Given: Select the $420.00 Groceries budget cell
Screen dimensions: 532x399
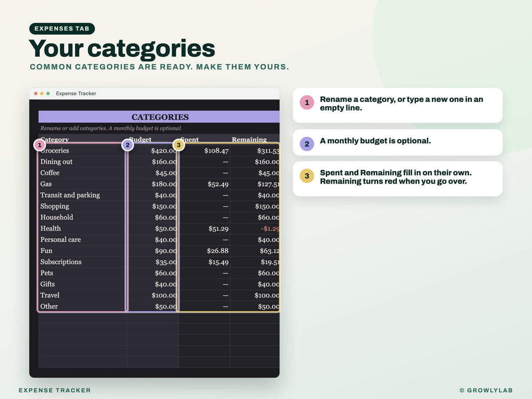Looking at the screenshot, I should pos(153,151).
